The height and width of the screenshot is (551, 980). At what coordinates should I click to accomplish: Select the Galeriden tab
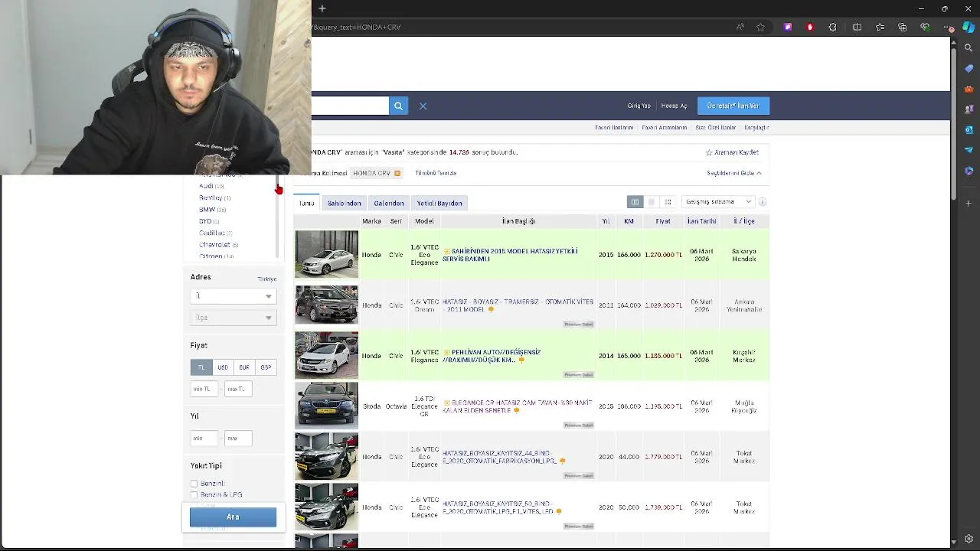[x=389, y=204]
